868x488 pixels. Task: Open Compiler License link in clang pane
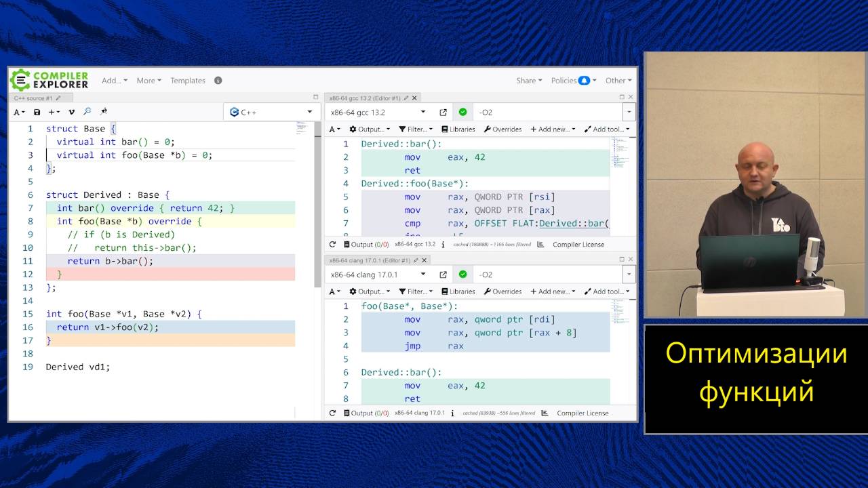click(x=583, y=413)
